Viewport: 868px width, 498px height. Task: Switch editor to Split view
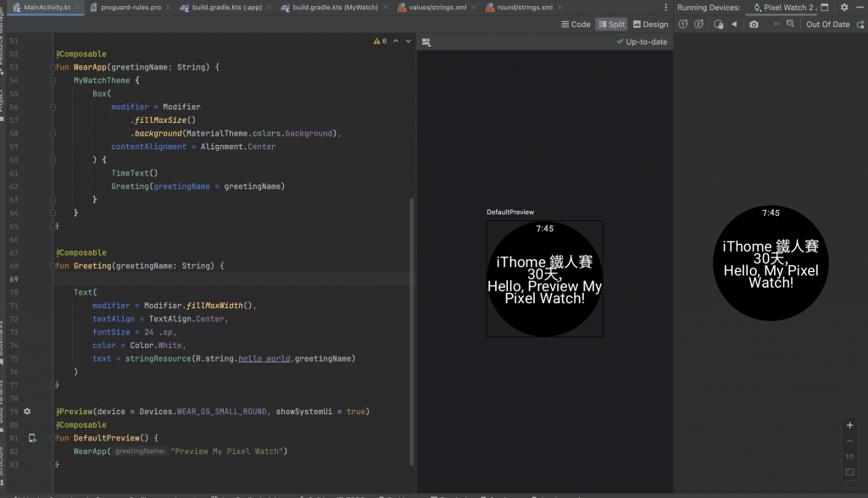[611, 25]
